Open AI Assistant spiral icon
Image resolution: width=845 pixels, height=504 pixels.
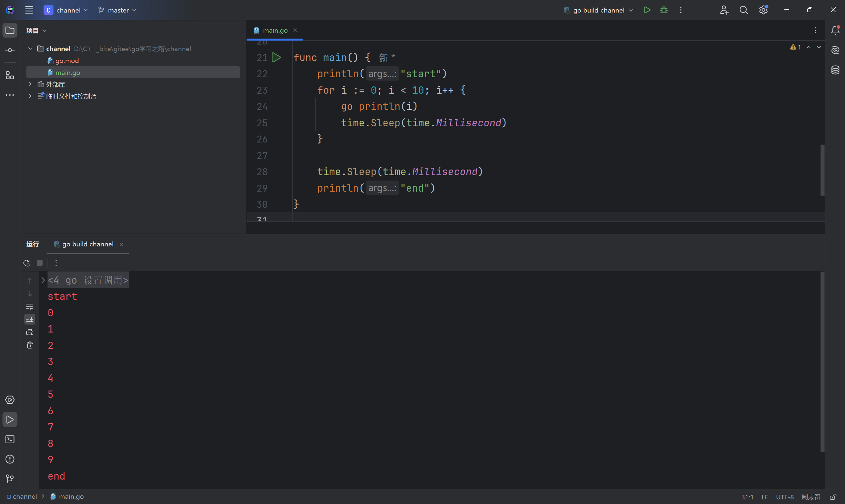[x=835, y=50]
